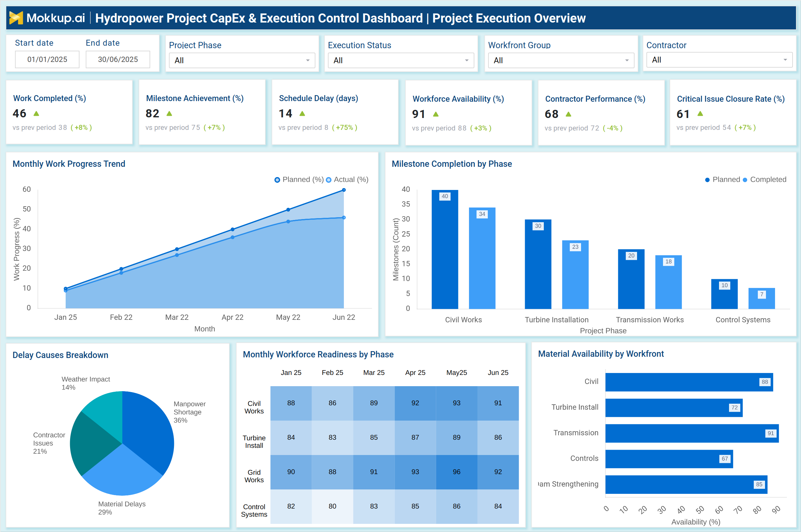Screen dimensions: 801x532
Task: Select Transmission Works completed bar labeled 18
Action: point(668,282)
